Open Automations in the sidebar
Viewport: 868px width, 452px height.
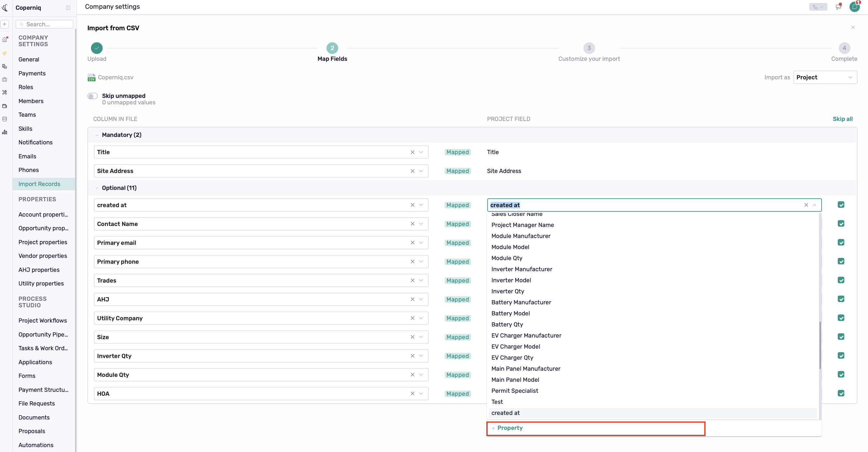pos(36,445)
